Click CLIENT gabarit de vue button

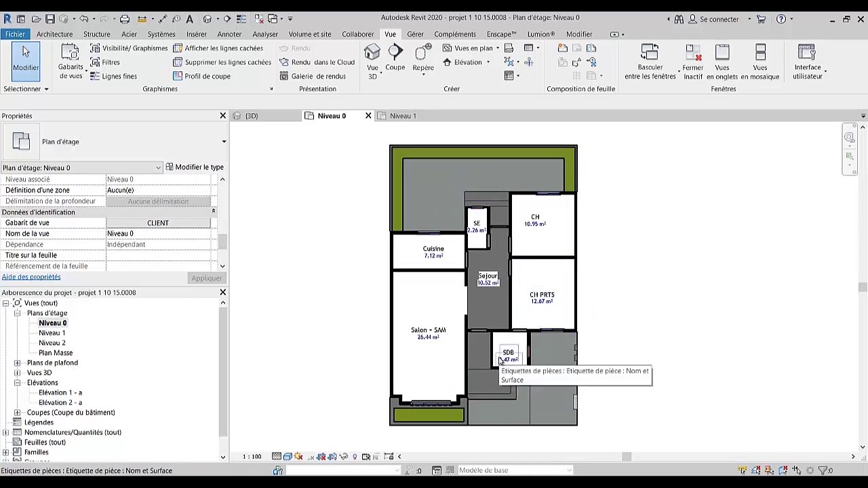pyautogui.click(x=158, y=223)
